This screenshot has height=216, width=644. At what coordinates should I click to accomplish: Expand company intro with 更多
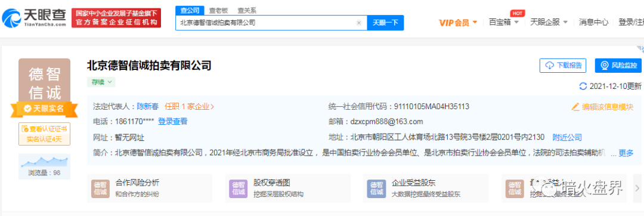tap(626, 153)
